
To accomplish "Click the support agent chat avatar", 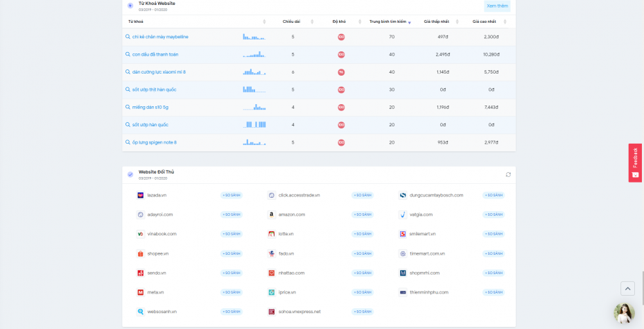I will (625, 313).
